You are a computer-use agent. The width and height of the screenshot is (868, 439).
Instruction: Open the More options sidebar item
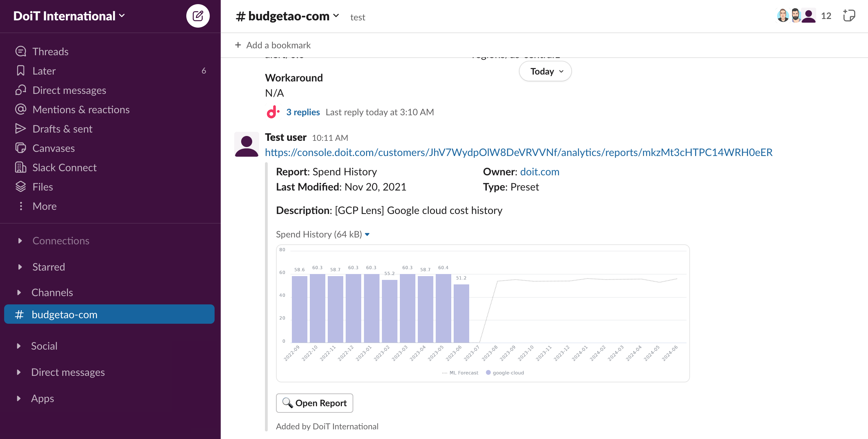(x=44, y=206)
